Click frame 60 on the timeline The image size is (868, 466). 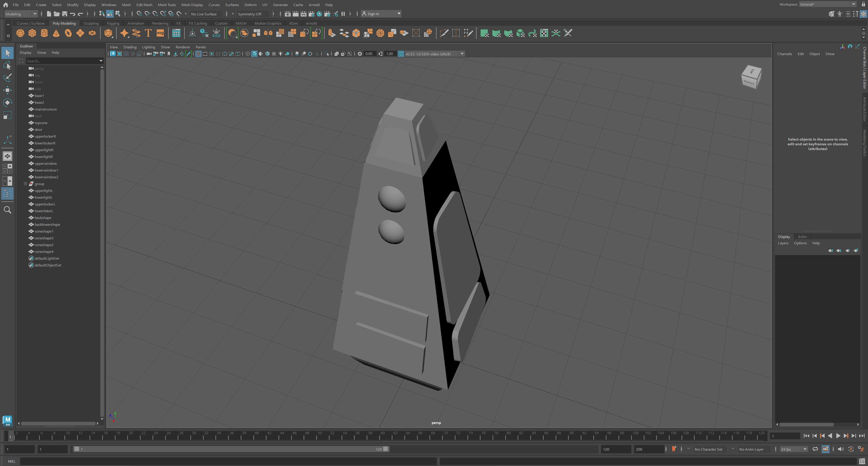[383, 436]
